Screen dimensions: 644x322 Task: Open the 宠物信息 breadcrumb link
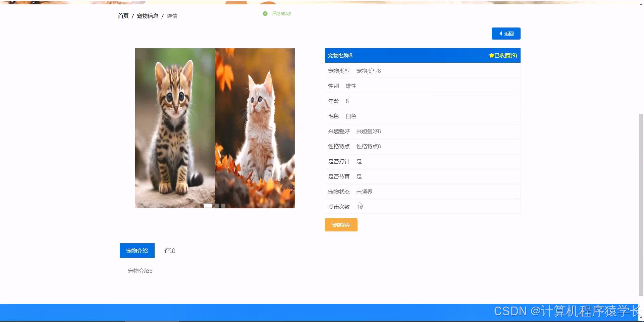148,15
